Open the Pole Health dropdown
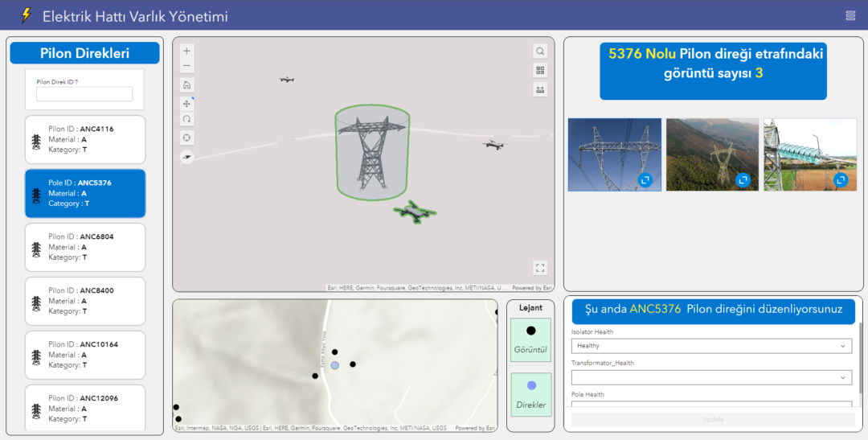This screenshot has width=868, height=440. tap(711, 405)
